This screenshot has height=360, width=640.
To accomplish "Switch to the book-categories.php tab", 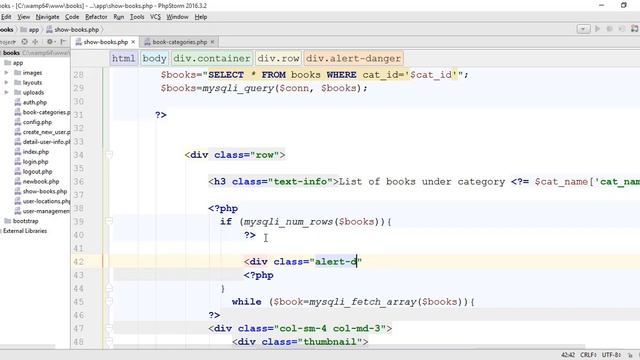I will click(x=179, y=42).
